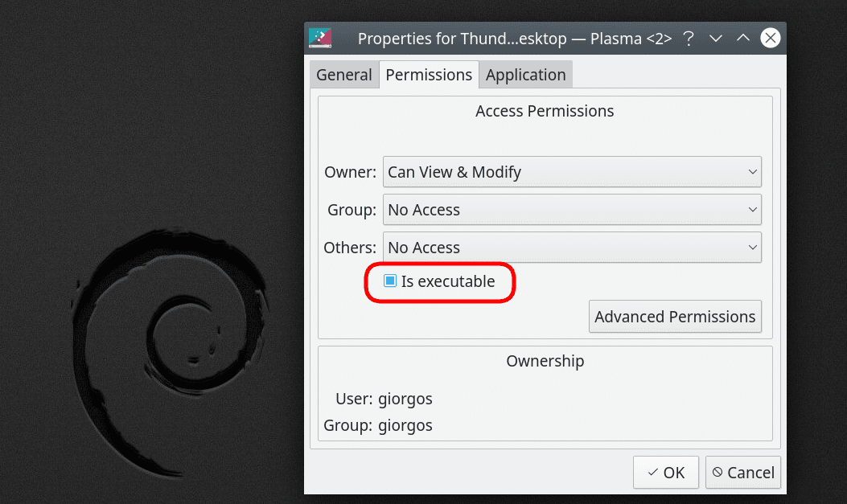The width and height of the screenshot is (847, 504).
Task: Minimize dialog with the down chevron icon
Action: pos(716,39)
